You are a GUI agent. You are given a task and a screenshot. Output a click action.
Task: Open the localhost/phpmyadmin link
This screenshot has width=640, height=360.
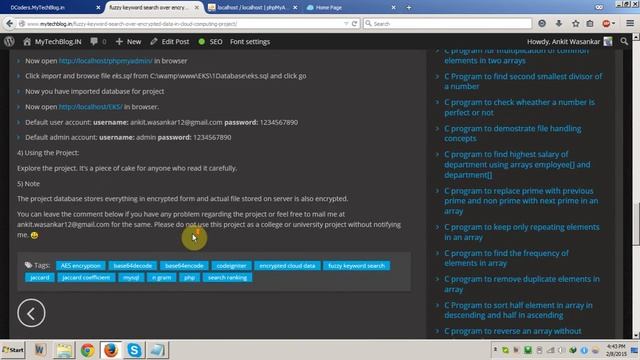pyautogui.click(x=105, y=61)
